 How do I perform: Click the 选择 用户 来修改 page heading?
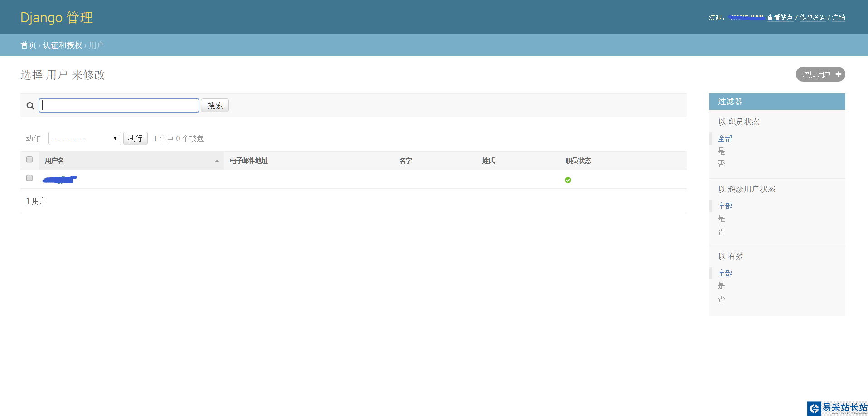pos(63,75)
